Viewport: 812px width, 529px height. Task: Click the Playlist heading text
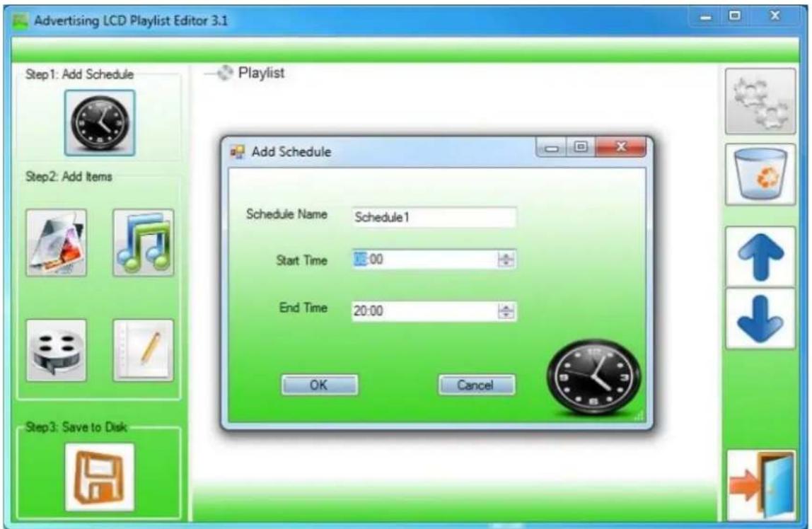point(261,74)
